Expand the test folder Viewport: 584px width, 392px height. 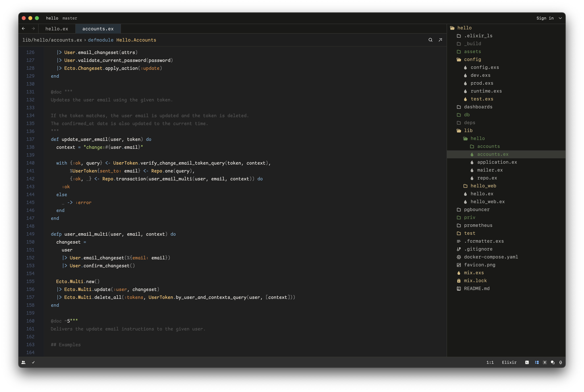click(x=506, y=233)
